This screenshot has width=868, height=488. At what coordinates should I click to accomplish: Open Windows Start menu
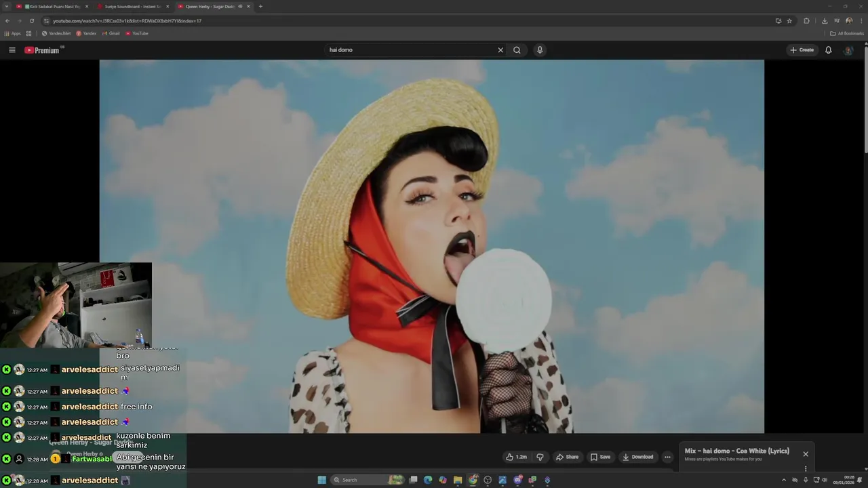322,480
